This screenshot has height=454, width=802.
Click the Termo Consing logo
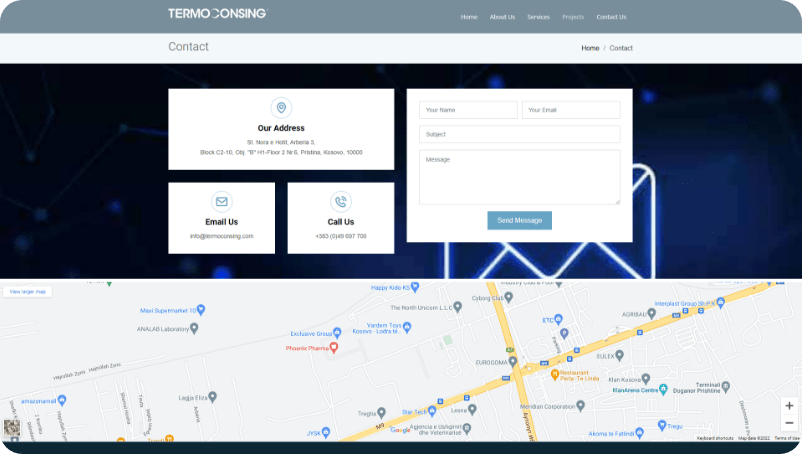coord(217,14)
